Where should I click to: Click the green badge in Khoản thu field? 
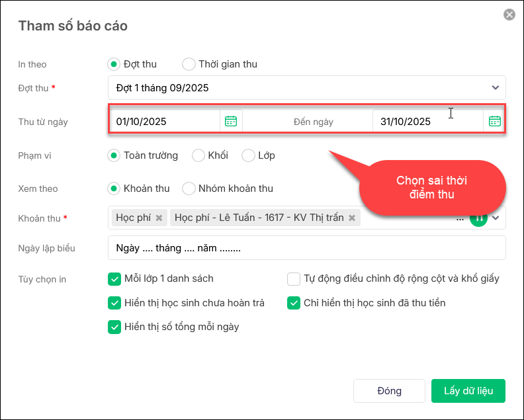click(x=478, y=218)
